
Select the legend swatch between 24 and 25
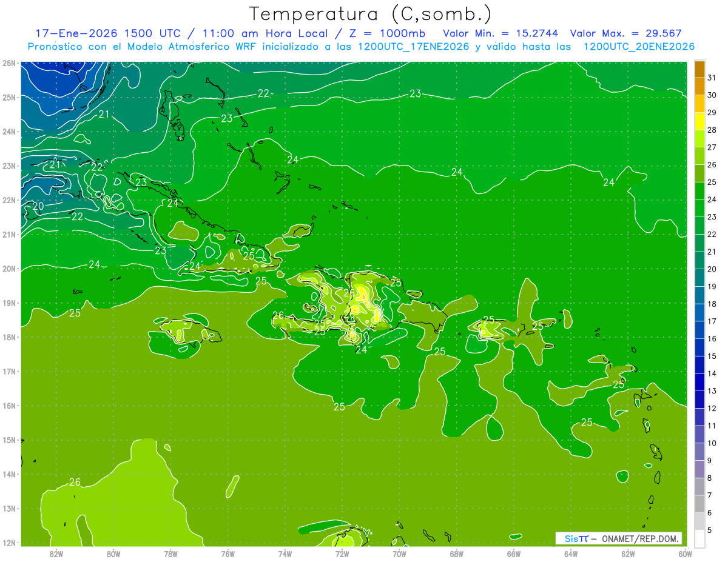coord(699,191)
